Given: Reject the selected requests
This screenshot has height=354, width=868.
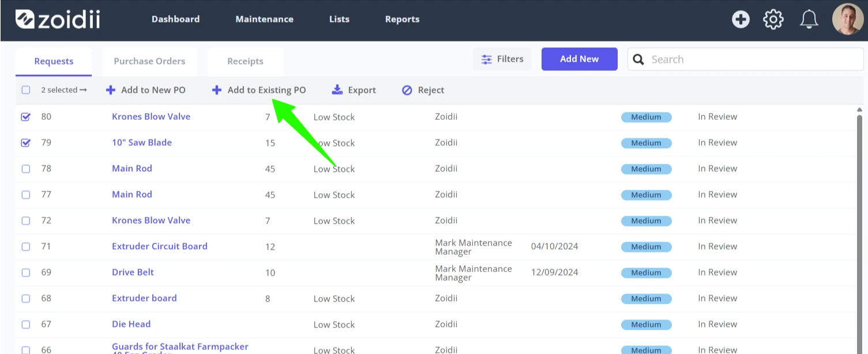Looking at the screenshot, I should click(x=423, y=90).
